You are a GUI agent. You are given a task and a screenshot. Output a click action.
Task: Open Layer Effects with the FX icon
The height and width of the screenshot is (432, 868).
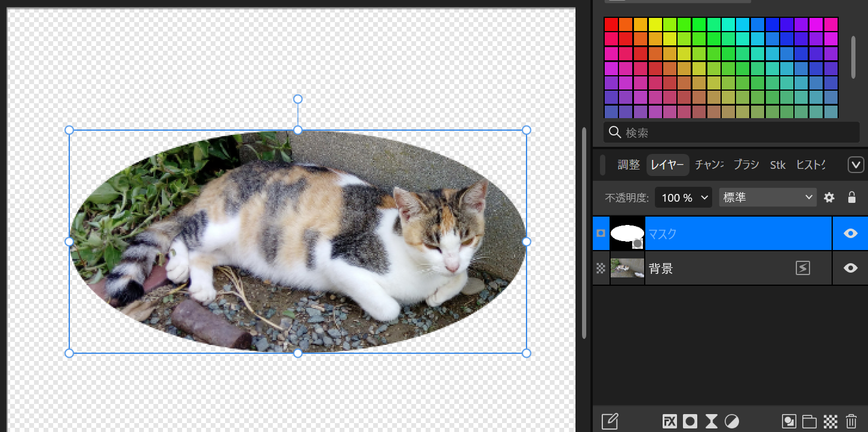pyautogui.click(x=670, y=421)
